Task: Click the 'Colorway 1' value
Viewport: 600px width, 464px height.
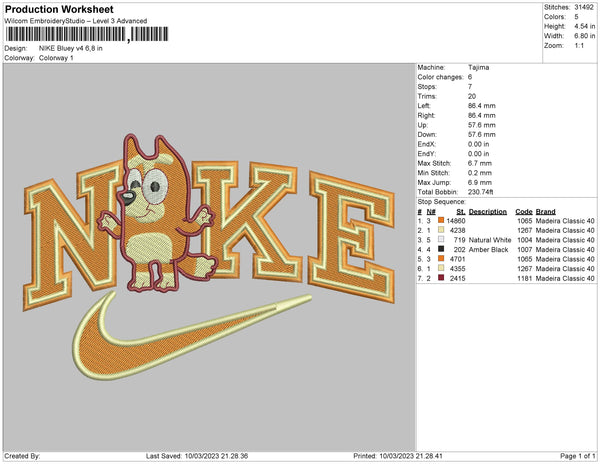Action: coord(56,58)
